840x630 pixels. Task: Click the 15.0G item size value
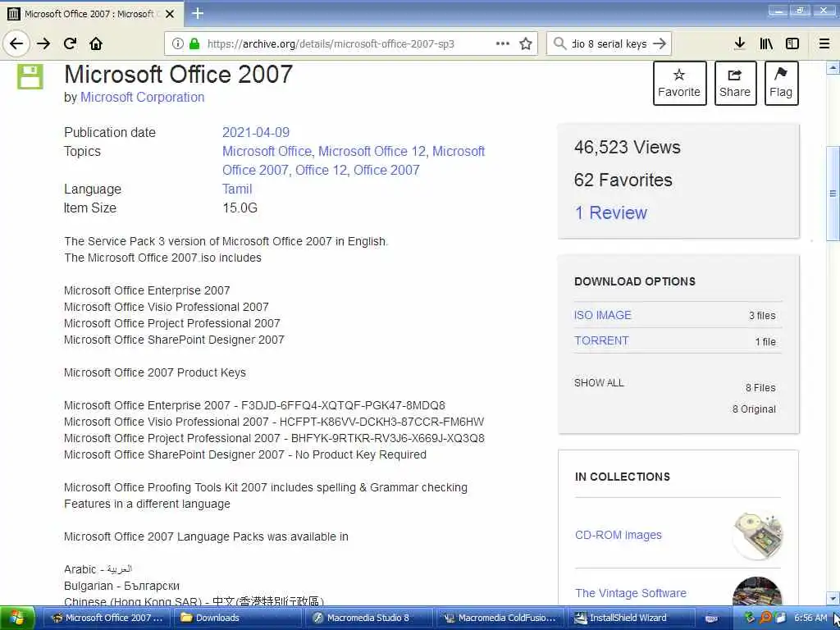pos(240,208)
